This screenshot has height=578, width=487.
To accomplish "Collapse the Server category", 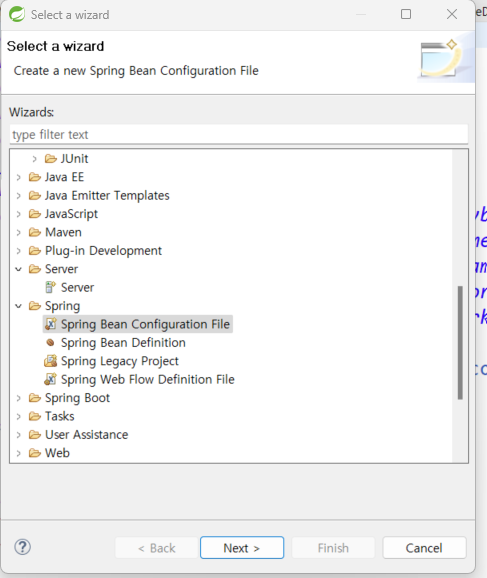I will (18, 269).
